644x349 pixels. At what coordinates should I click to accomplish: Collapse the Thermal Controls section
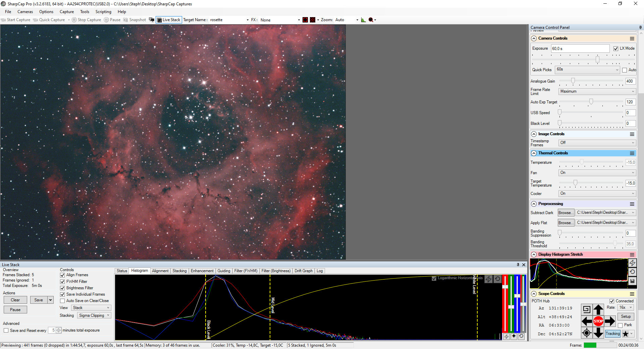(534, 153)
